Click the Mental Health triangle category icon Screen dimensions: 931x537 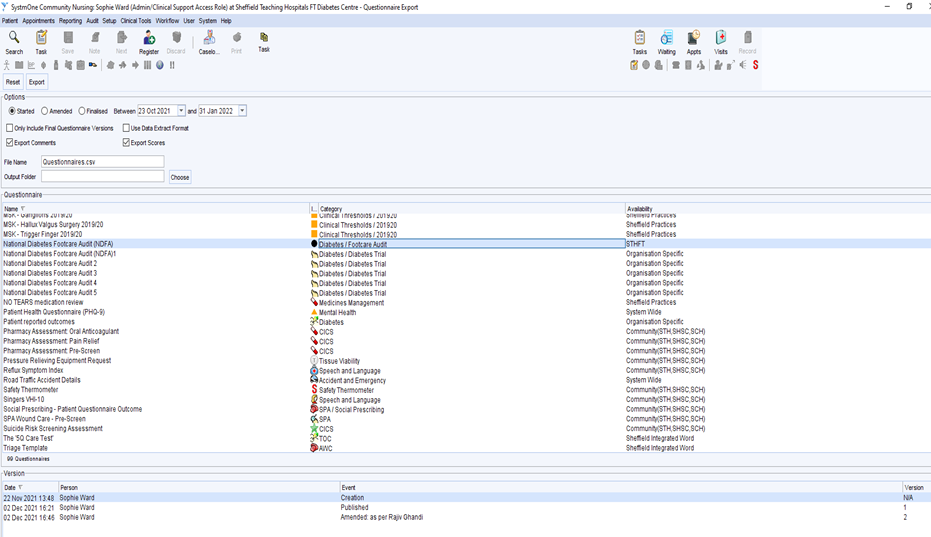pos(314,312)
